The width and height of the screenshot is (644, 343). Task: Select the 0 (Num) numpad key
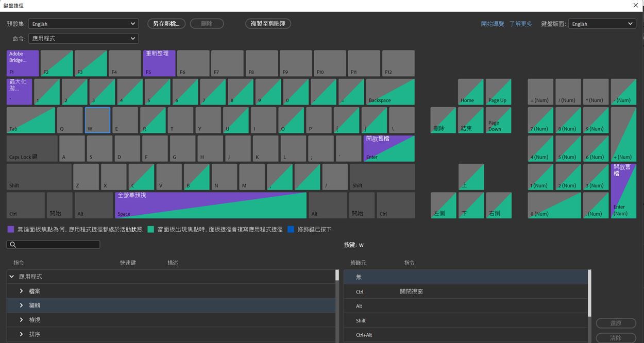[x=554, y=205]
